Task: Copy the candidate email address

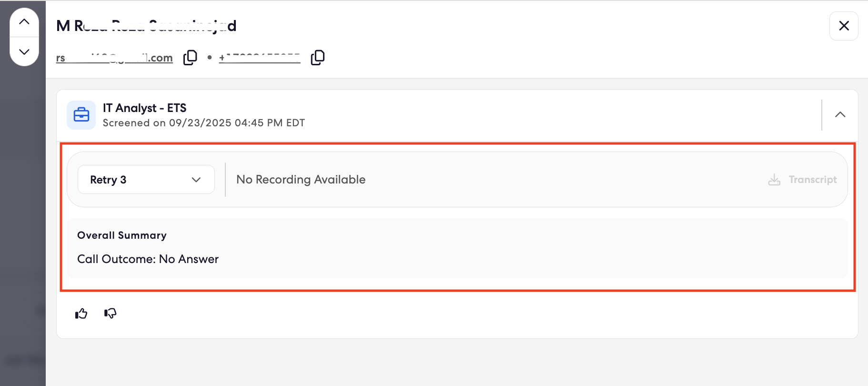Action: 190,58
